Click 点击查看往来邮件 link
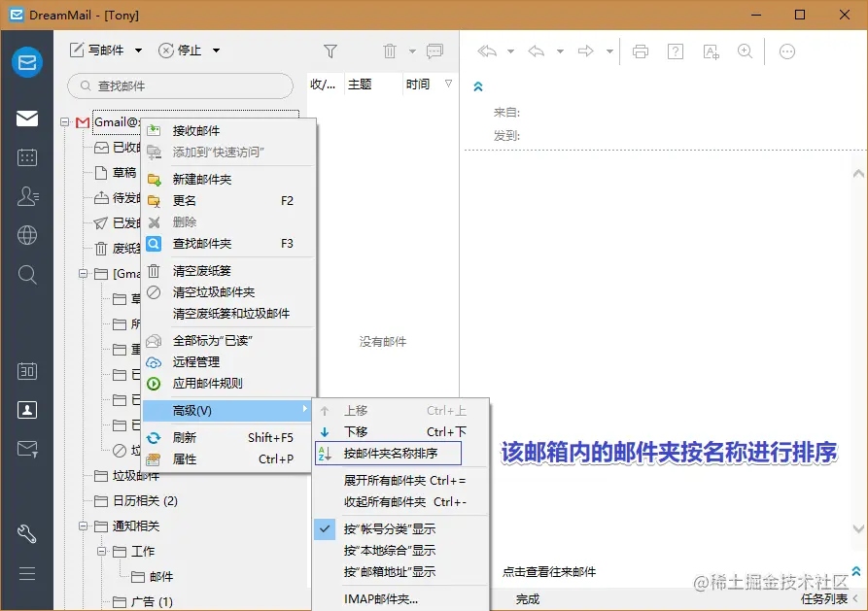 click(x=549, y=572)
